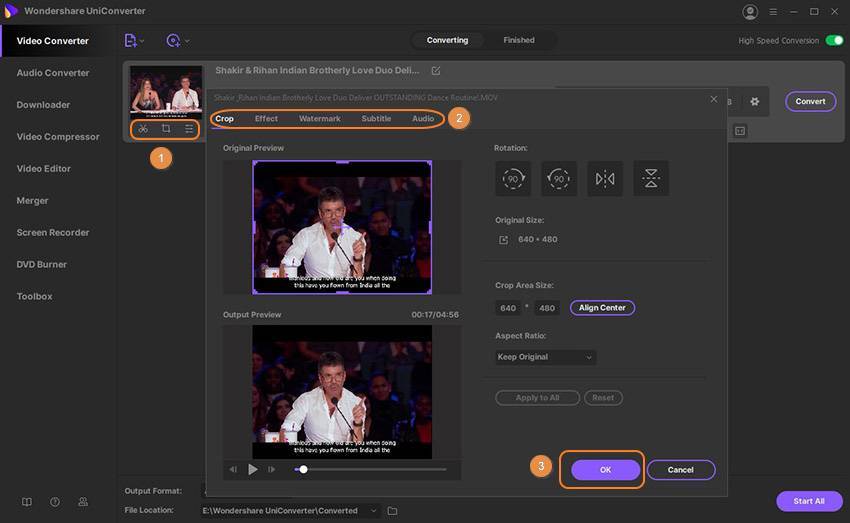This screenshot has width=850, height=523.
Task: Switch to the Watermark tab
Action: pyautogui.click(x=320, y=119)
